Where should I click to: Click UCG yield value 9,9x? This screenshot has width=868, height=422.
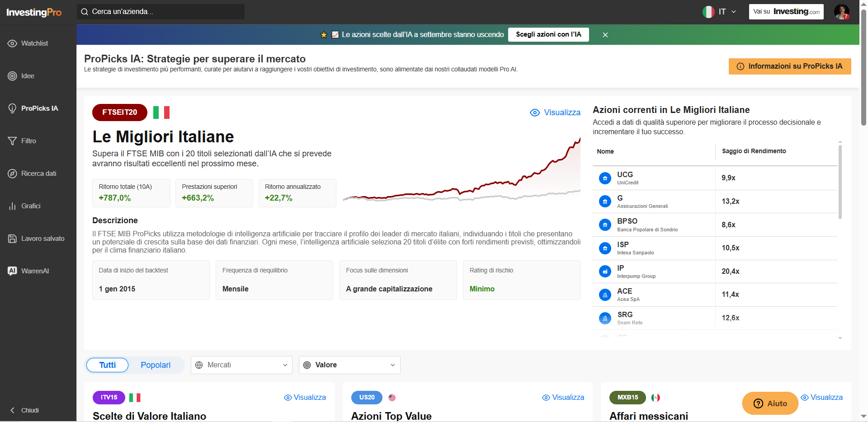[x=729, y=178]
